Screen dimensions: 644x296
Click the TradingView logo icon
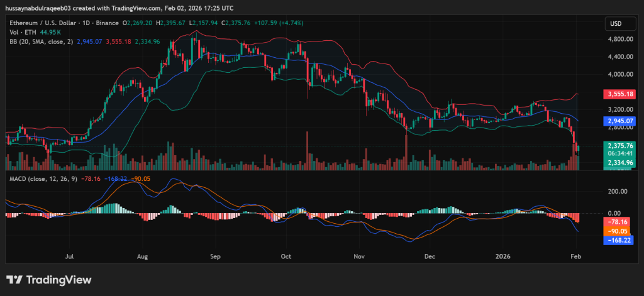[14, 280]
